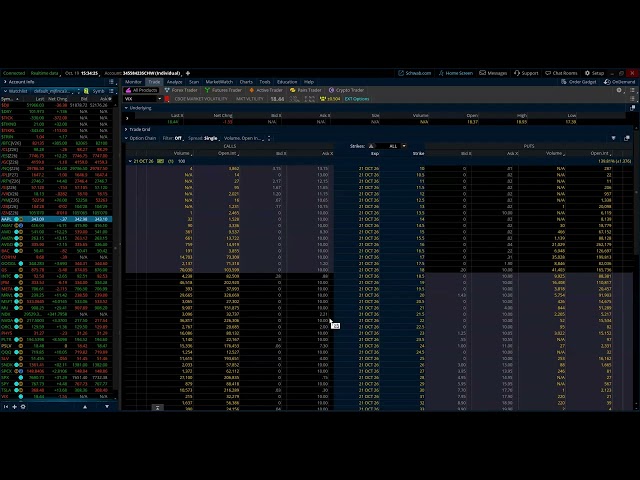Click the green watchlist link icon
The image size is (640, 480).
tap(86, 91)
